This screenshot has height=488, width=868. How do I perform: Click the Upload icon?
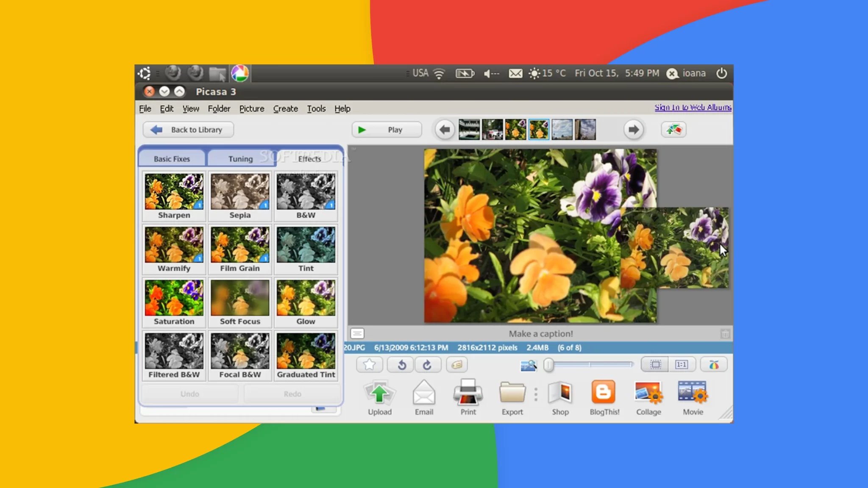380,397
